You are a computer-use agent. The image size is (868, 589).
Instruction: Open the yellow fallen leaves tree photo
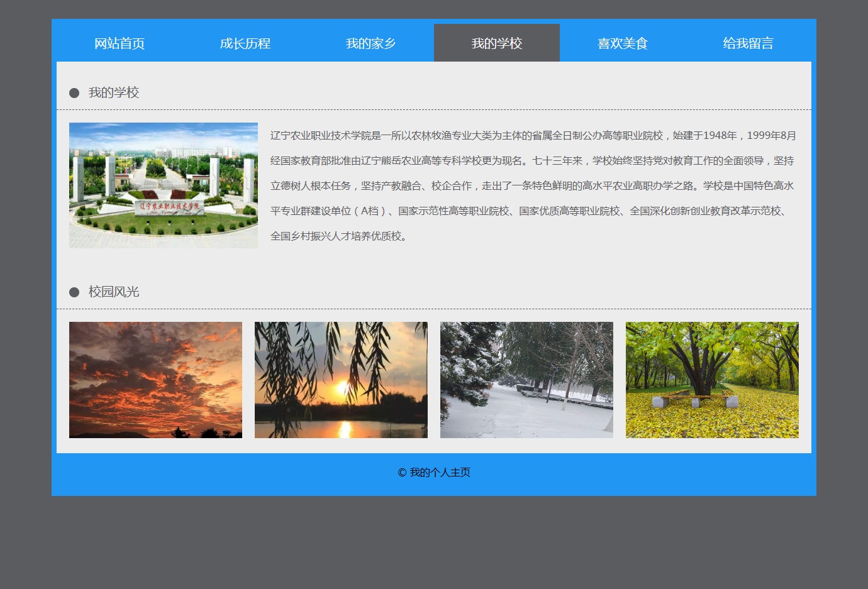[712, 380]
